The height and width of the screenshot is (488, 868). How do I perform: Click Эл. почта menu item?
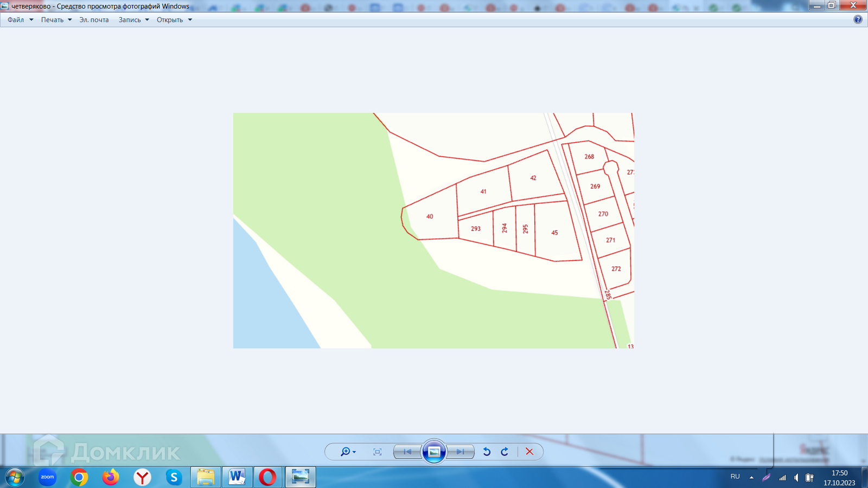94,20
